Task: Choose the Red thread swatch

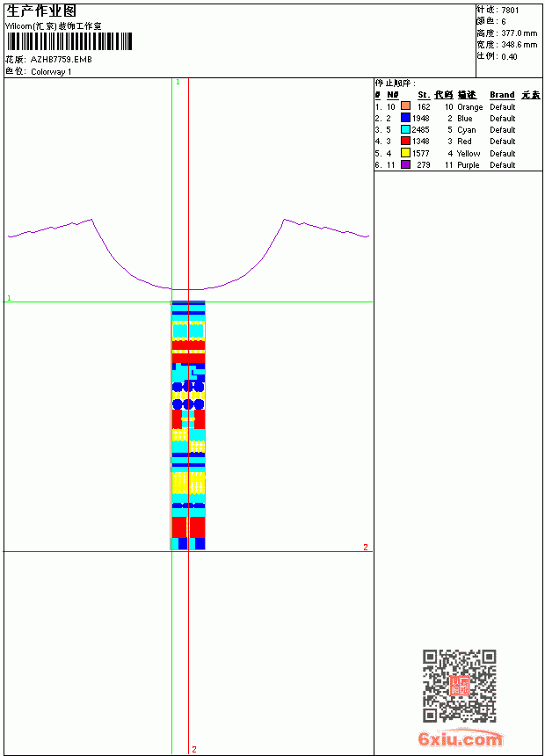Action: pos(405,141)
